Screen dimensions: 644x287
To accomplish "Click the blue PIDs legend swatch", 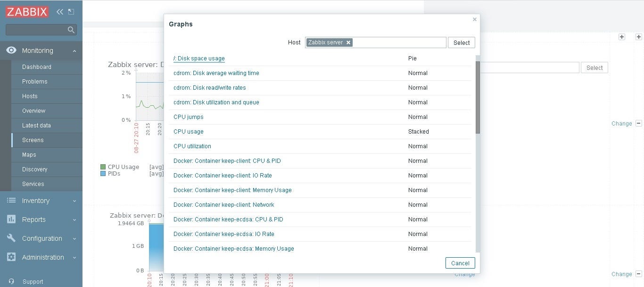I will 103,174.
